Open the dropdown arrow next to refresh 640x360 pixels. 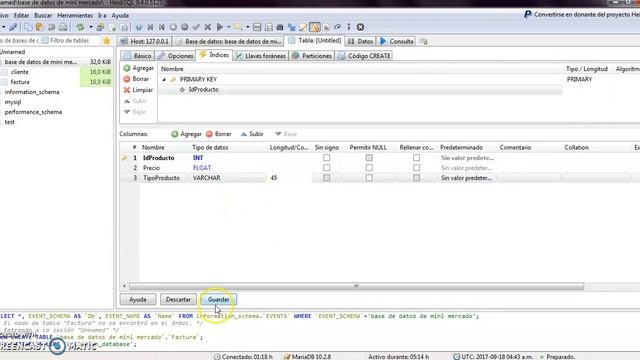[91, 27]
